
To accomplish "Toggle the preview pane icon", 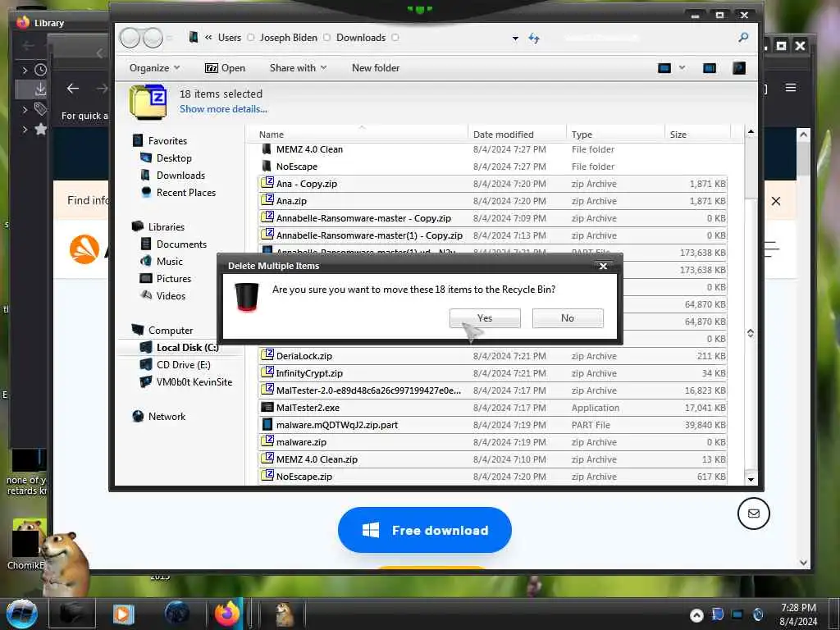I will pyautogui.click(x=710, y=68).
